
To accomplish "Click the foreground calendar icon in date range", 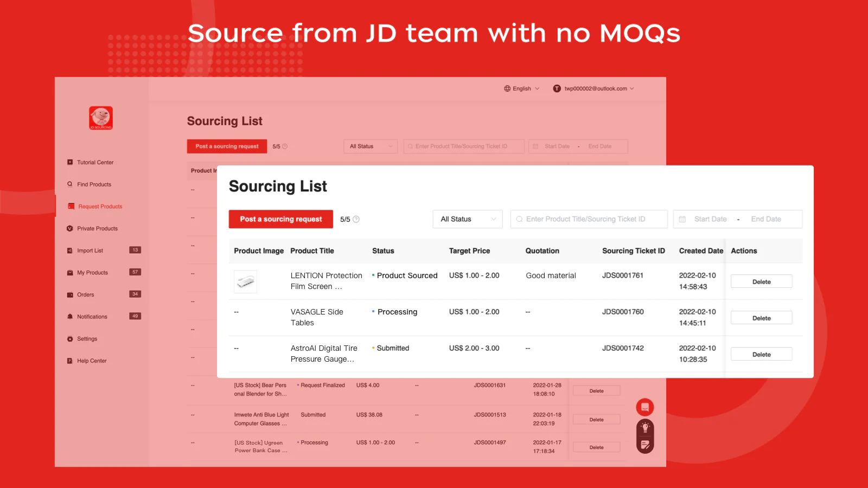I will tap(682, 219).
